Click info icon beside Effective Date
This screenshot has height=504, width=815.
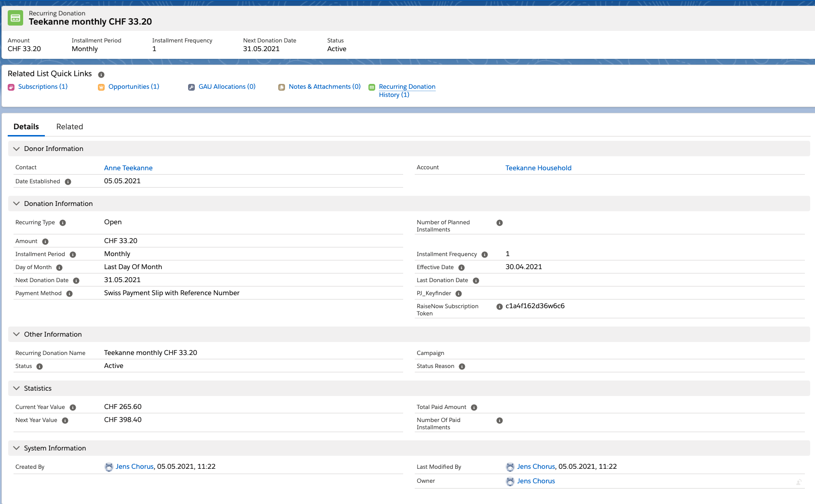tap(462, 268)
